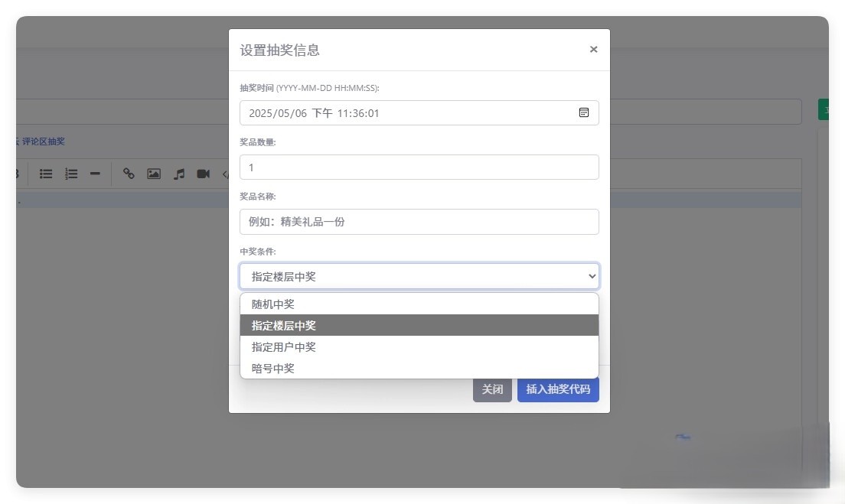The image size is (845, 504).
Task: Click 插入抽奖代码 button
Action: click(558, 389)
